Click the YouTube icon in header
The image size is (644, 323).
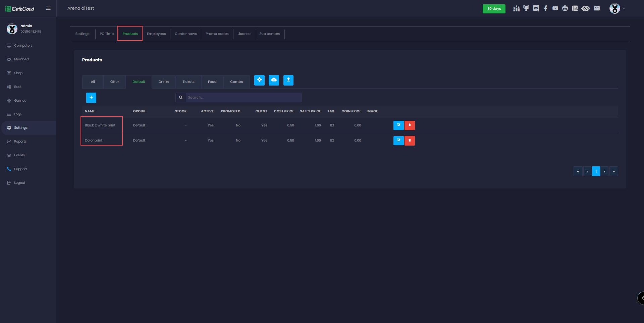pyautogui.click(x=555, y=8)
